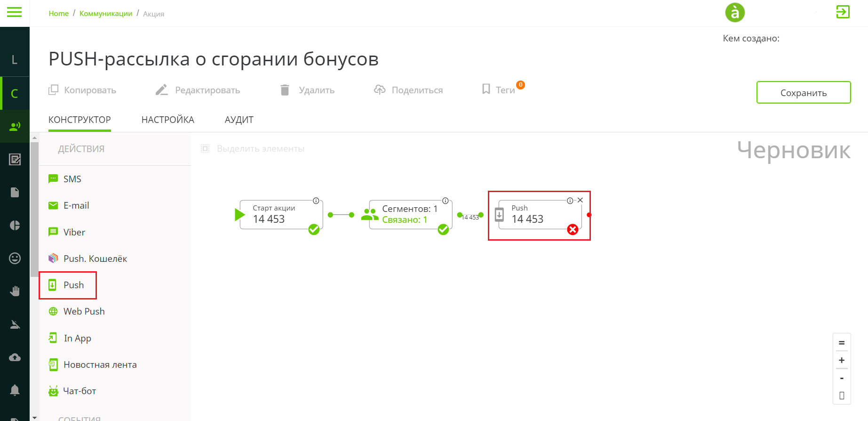Image resolution: width=868 pixels, height=421 pixels.
Task: Open the Теги tags control
Action: click(500, 89)
